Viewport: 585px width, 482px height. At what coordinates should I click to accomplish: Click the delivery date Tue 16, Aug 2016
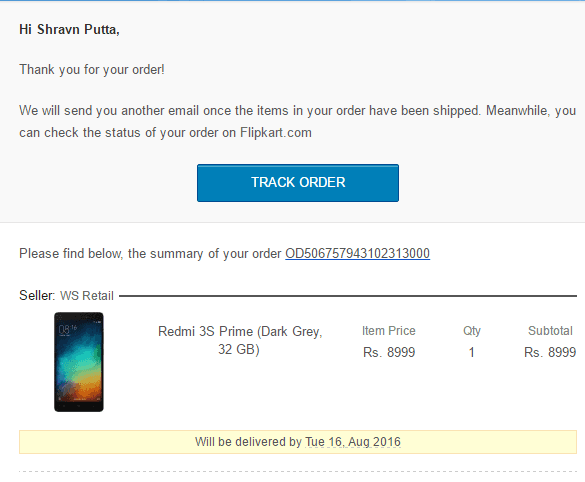click(353, 442)
